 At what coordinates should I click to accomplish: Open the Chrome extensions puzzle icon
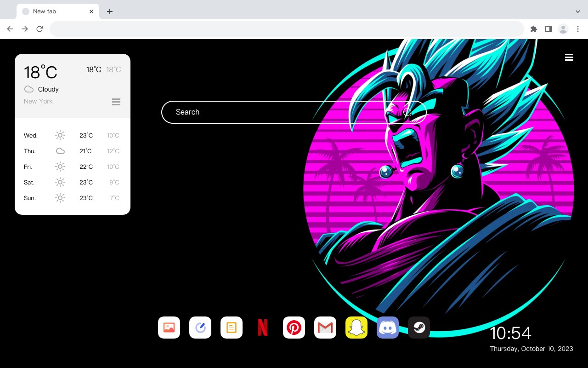tap(533, 29)
